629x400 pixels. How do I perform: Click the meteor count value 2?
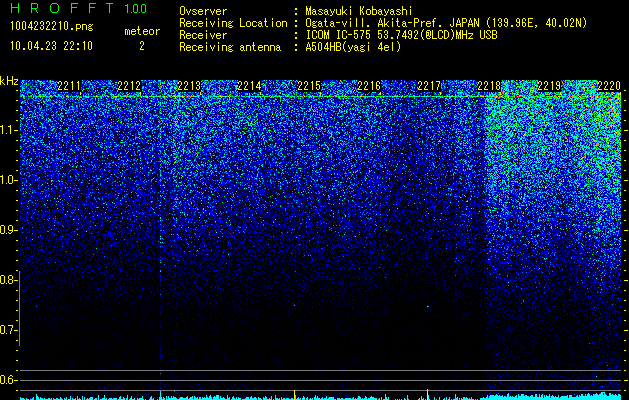(142, 46)
